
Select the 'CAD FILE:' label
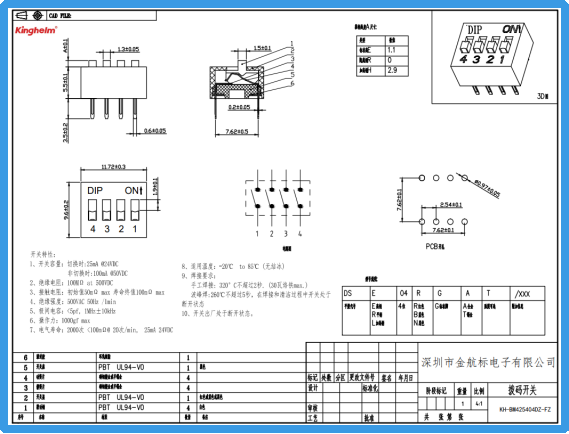click(60, 16)
